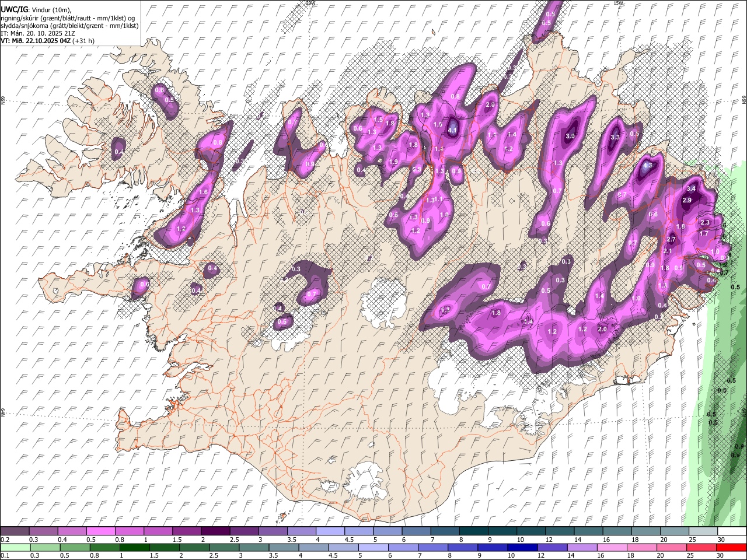The height and width of the screenshot is (560, 747).
Task: Click the 'UWC/IG: Vindur (10m)' title text
Action: (x=36, y=10)
